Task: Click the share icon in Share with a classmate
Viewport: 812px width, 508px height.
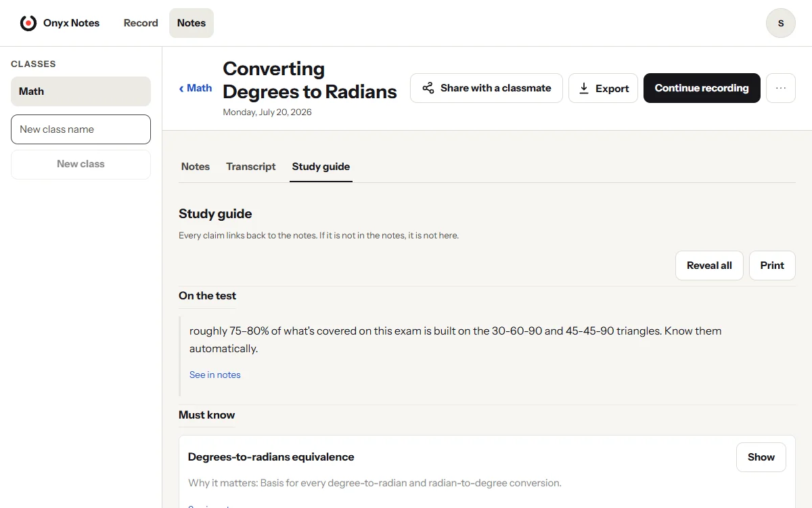Action: click(428, 88)
